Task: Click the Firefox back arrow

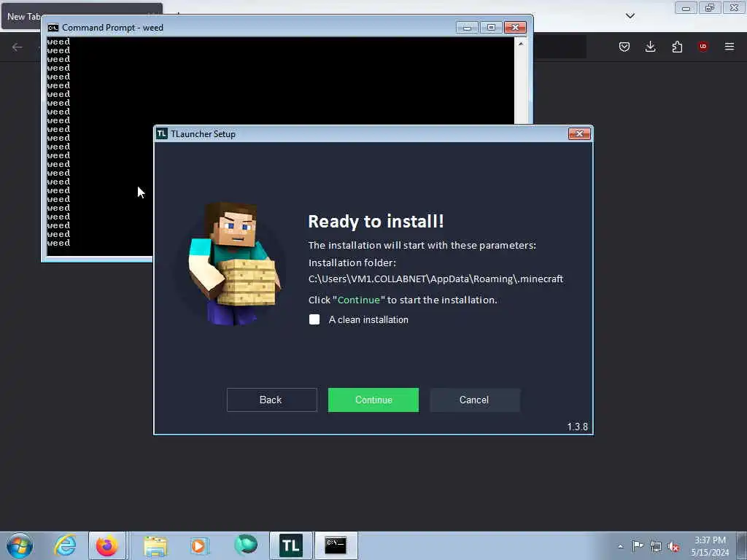Action: tap(18, 47)
